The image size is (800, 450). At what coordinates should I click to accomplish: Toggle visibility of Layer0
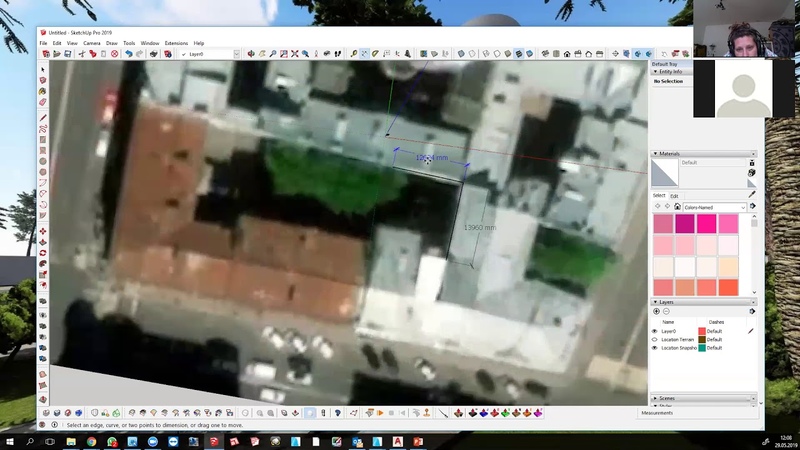655,331
